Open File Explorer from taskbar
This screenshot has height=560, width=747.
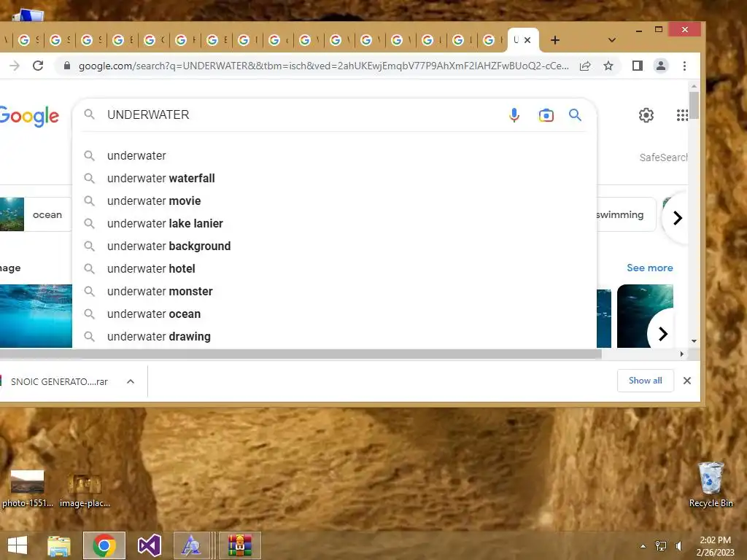(59, 545)
